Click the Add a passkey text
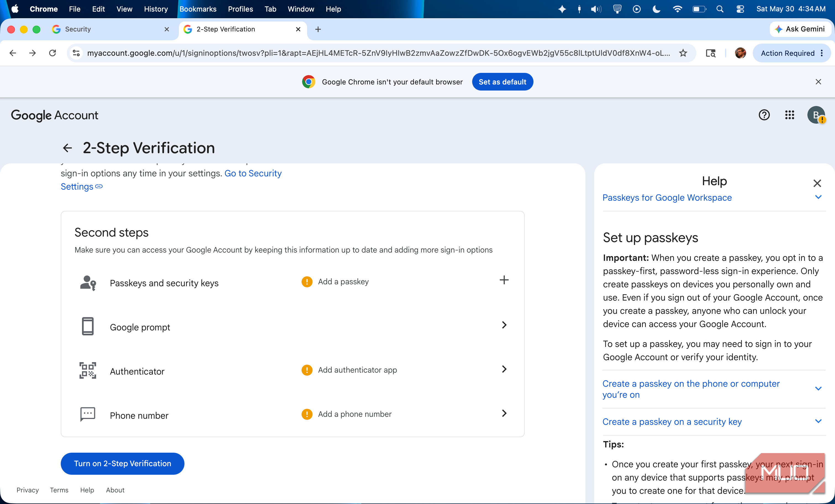835x504 pixels. [x=343, y=282]
